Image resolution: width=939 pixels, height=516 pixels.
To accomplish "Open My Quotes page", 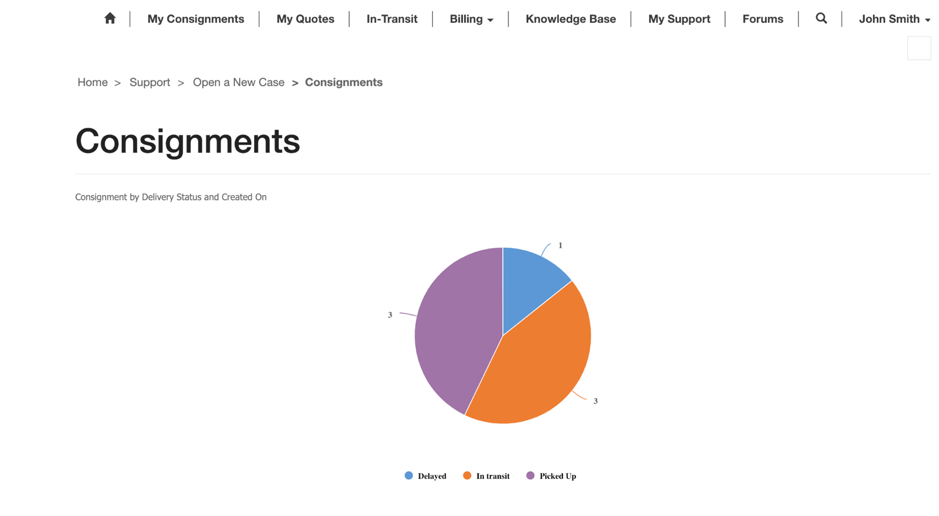I will [x=305, y=19].
